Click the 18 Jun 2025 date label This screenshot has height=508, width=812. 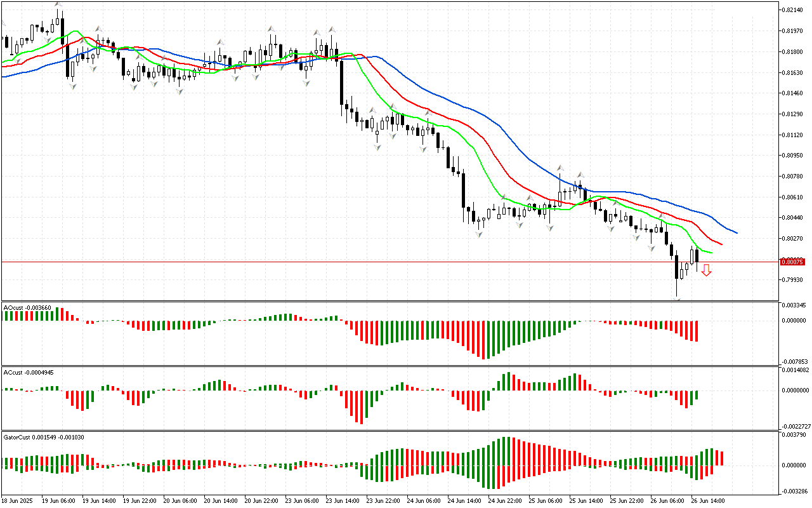pos(19,500)
